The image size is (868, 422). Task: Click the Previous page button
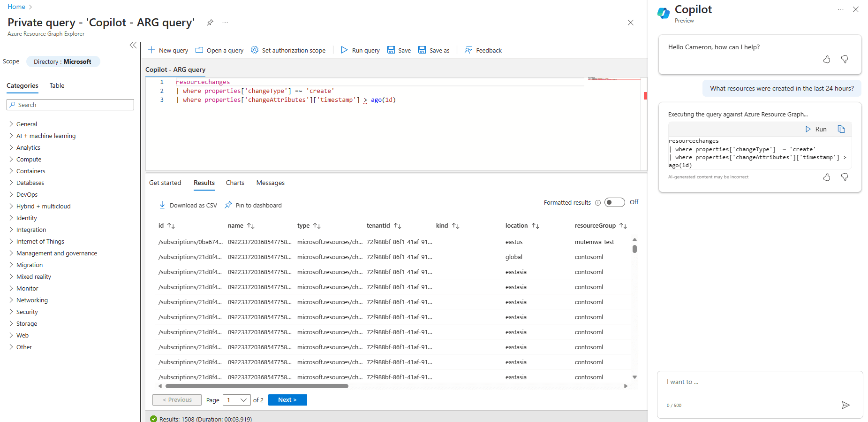(x=177, y=400)
